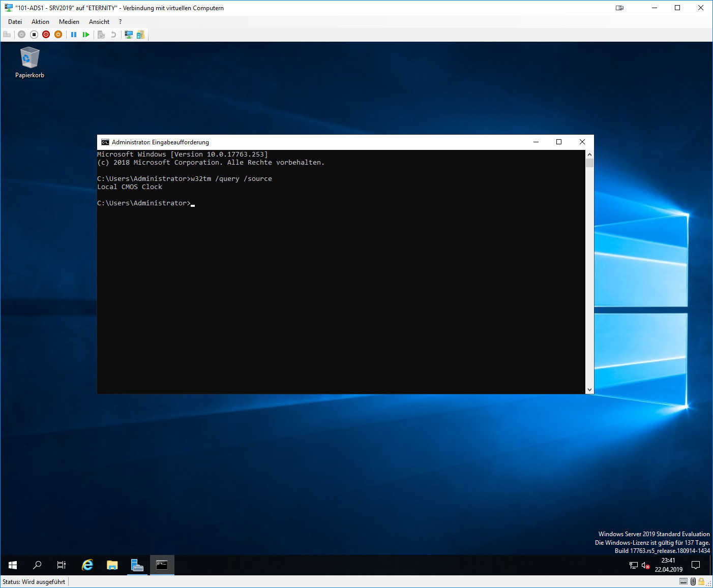The height and width of the screenshot is (588, 713).
Task: Click the Turn Off (stop) VM toolbar icon
Action: click(34, 35)
